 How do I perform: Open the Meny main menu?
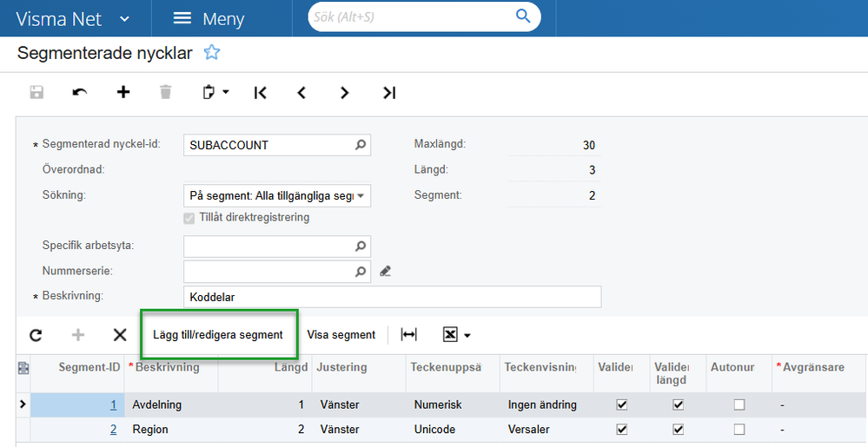tap(209, 18)
